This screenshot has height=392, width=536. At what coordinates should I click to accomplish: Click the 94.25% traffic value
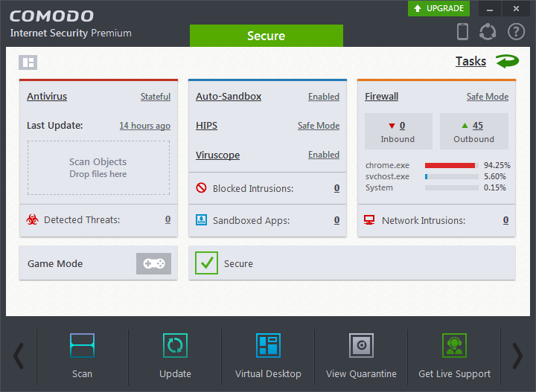(x=497, y=165)
